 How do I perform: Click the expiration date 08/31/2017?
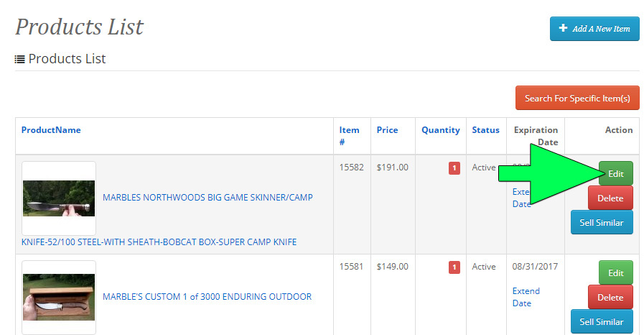pyautogui.click(x=535, y=267)
